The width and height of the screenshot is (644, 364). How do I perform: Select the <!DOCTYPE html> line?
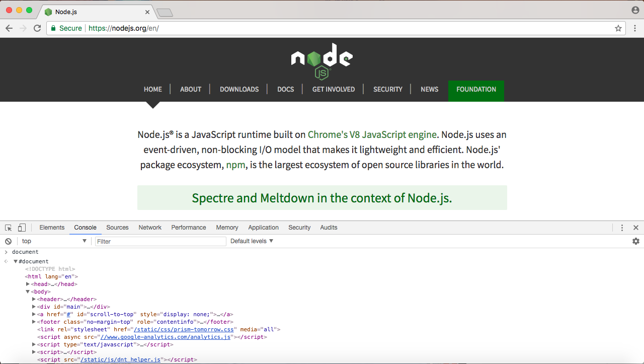pyautogui.click(x=50, y=269)
